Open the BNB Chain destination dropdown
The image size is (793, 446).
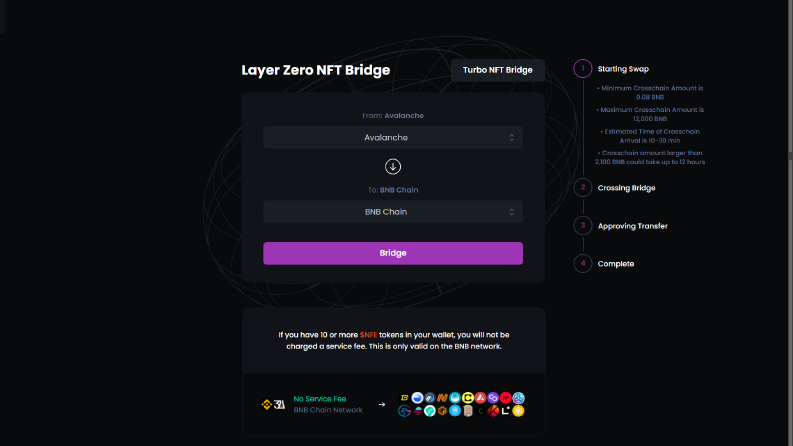click(393, 212)
